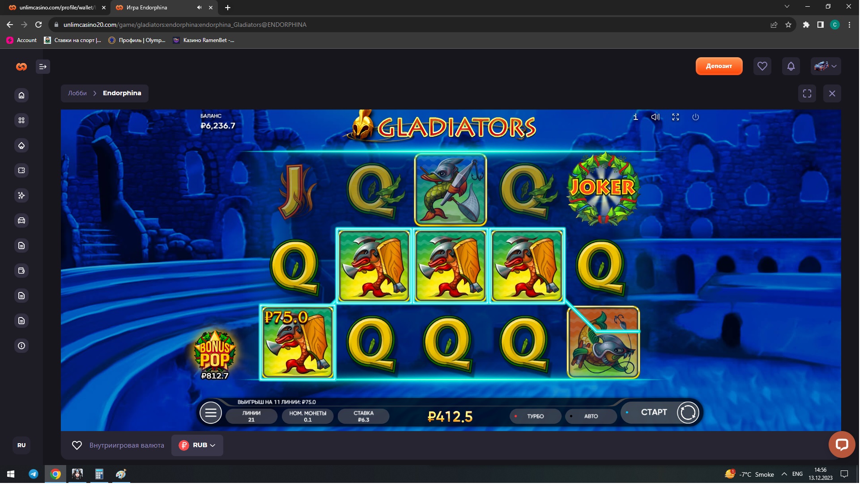Open the СТАВКА bet setting

363,416
